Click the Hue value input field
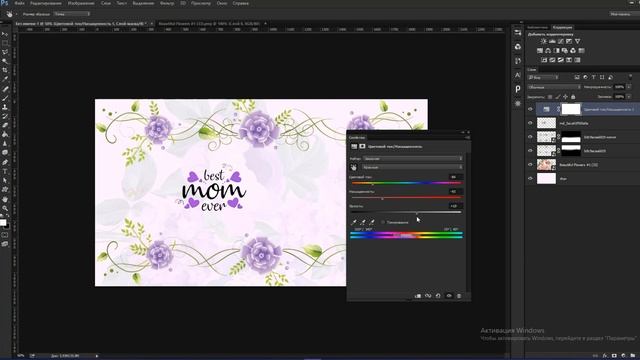The height and width of the screenshot is (360, 640). 456,177
